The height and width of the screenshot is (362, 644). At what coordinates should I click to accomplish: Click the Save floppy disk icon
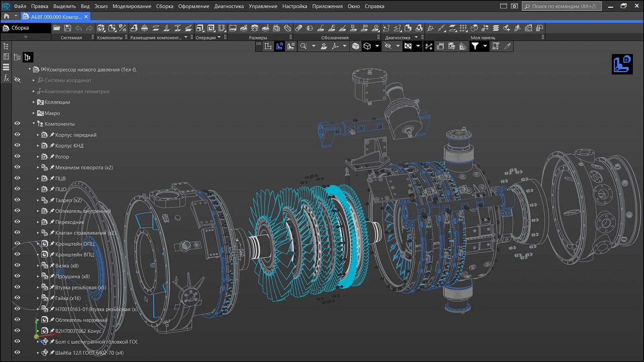click(x=67, y=28)
